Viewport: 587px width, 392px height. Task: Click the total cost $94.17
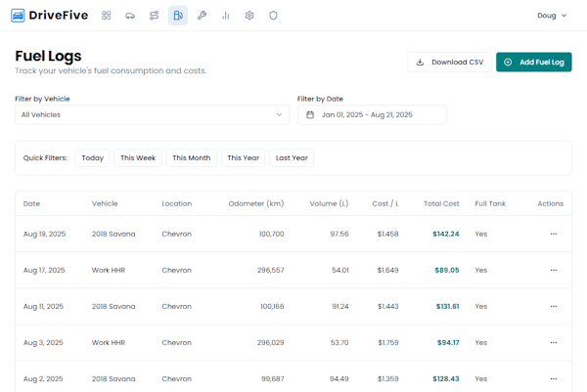coord(448,342)
